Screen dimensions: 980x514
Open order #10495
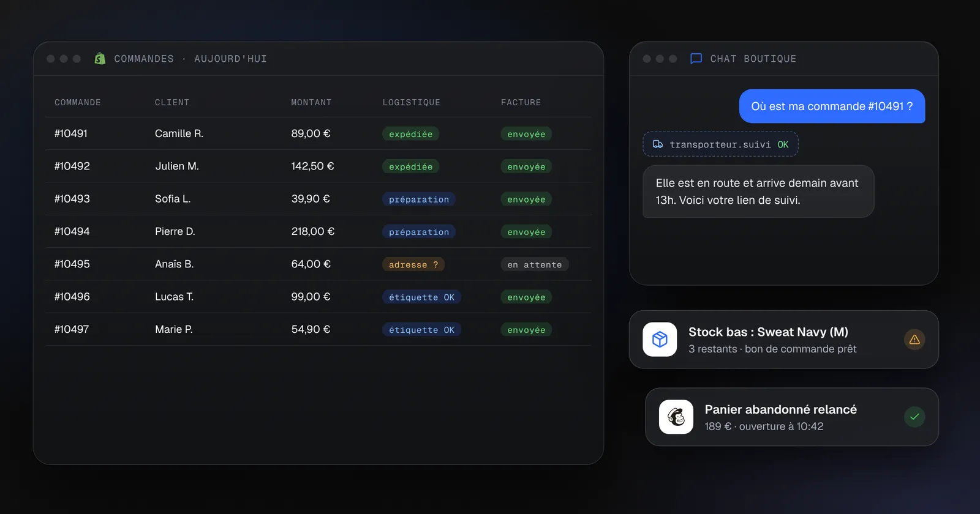[72, 264]
